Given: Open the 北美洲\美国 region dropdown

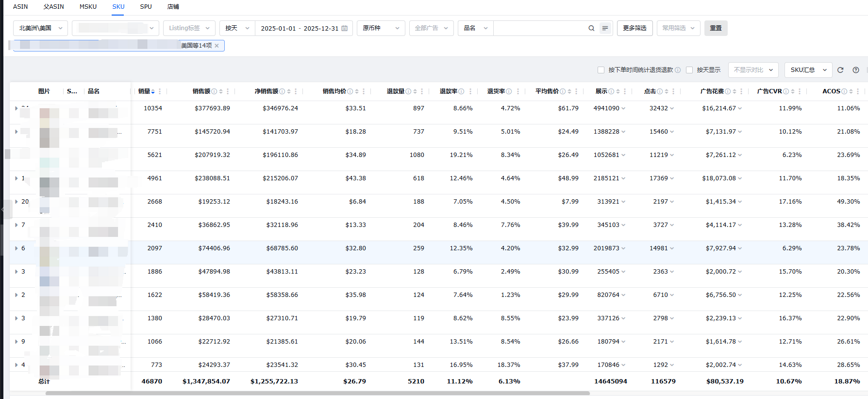Looking at the screenshot, I should pyautogui.click(x=40, y=28).
